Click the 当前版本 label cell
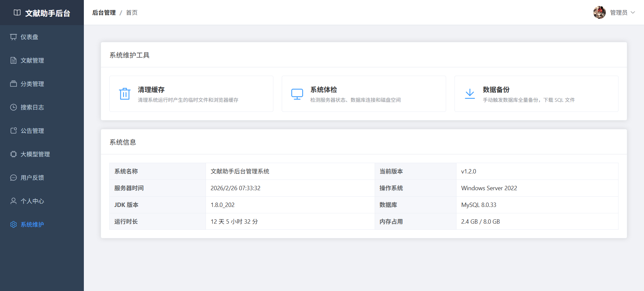Image resolution: width=644 pixels, height=291 pixels. click(x=416, y=171)
